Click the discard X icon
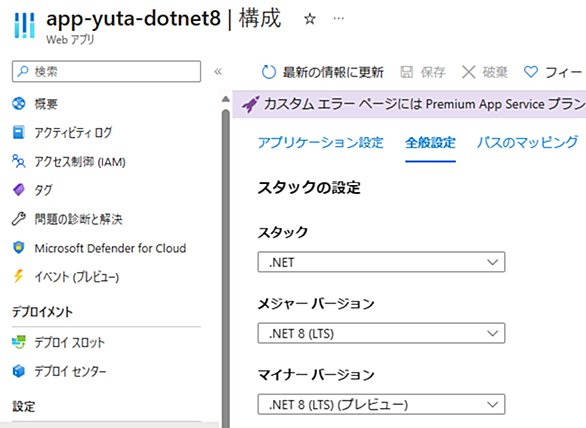This screenshot has width=586, height=428. pyautogui.click(x=469, y=72)
